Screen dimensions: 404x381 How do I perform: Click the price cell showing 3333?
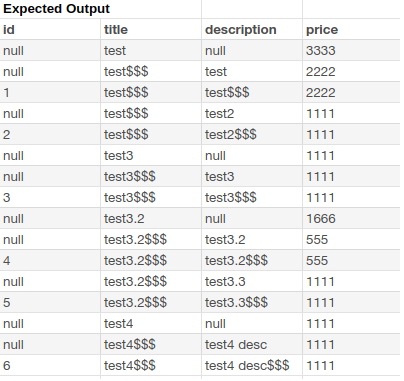351,51
